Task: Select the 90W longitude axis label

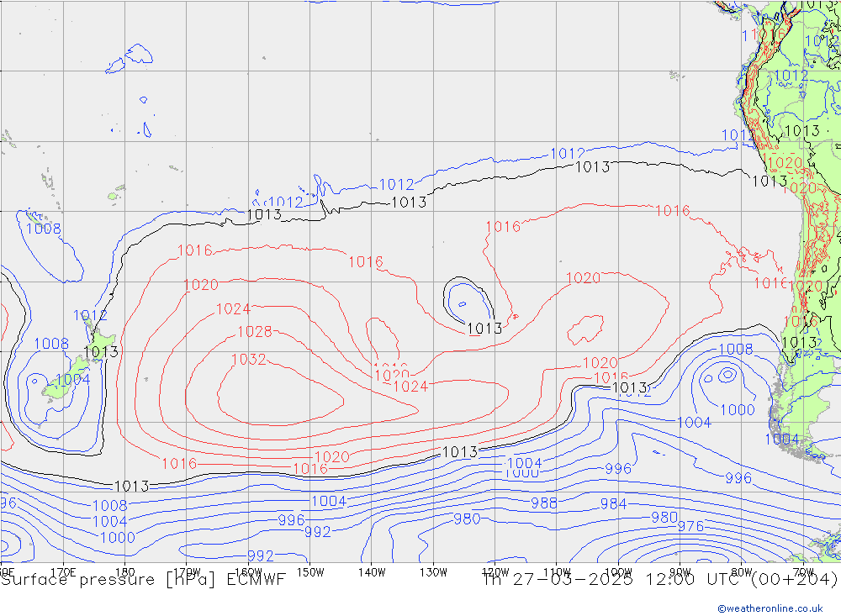Action: pyautogui.click(x=680, y=572)
